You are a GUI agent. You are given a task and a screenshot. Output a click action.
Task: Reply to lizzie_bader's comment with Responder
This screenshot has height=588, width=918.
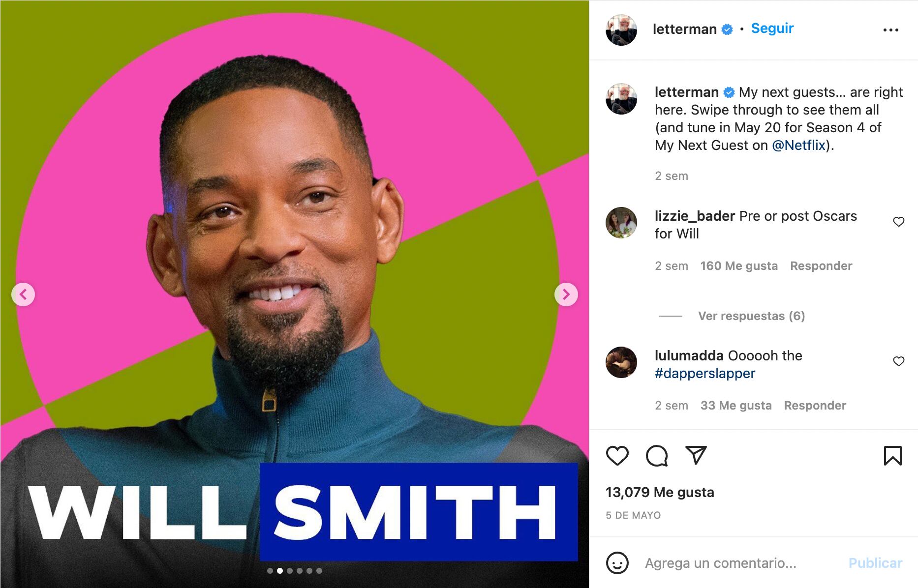[821, 266]
